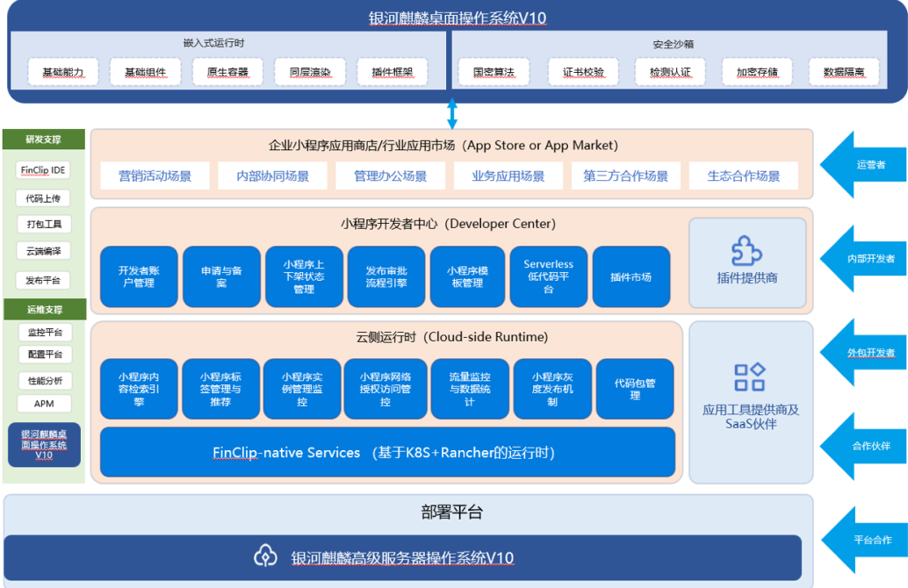Click the puzzle piece plugin provider icon
Screen dimensions: 908x588
pyautogui.click(x=746, y=251)
